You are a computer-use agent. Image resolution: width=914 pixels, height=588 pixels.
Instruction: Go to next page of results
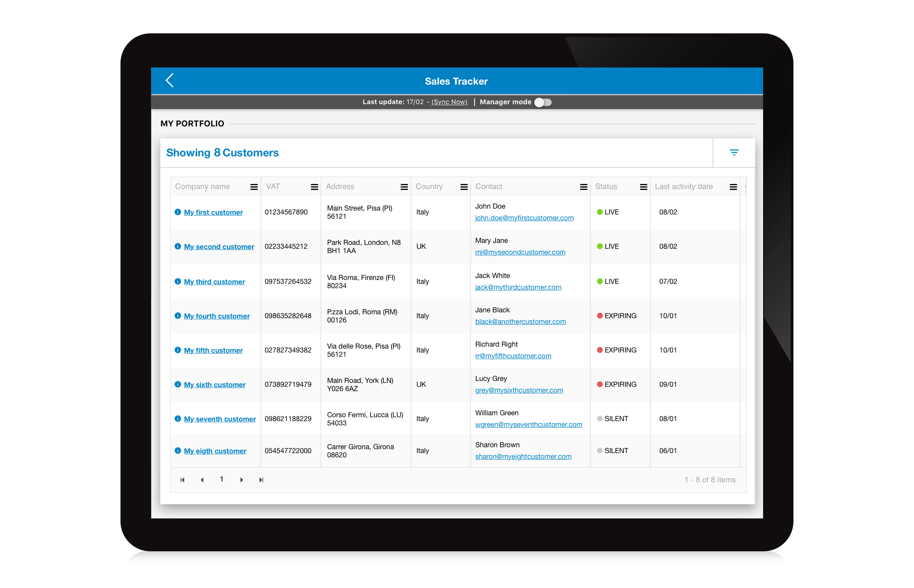pos(242,480)
